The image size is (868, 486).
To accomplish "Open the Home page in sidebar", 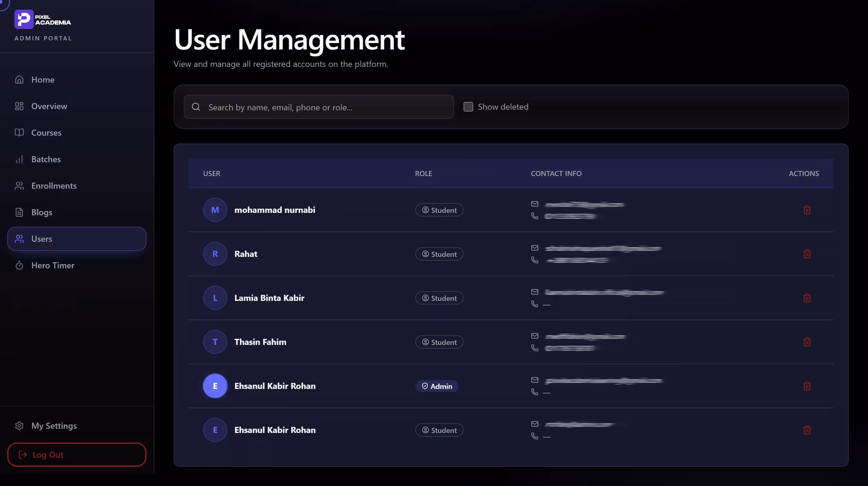I will [x=77, y=80].
